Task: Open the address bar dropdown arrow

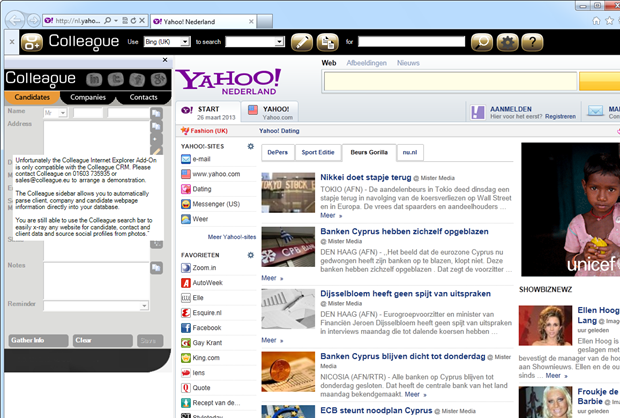Action: pos(116,20)
